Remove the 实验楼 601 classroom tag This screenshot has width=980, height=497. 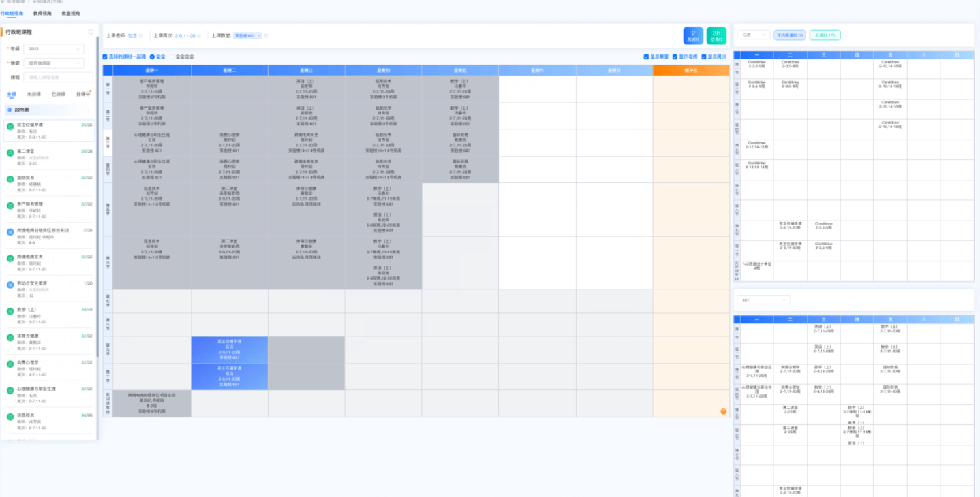click(x=259, y=35)
